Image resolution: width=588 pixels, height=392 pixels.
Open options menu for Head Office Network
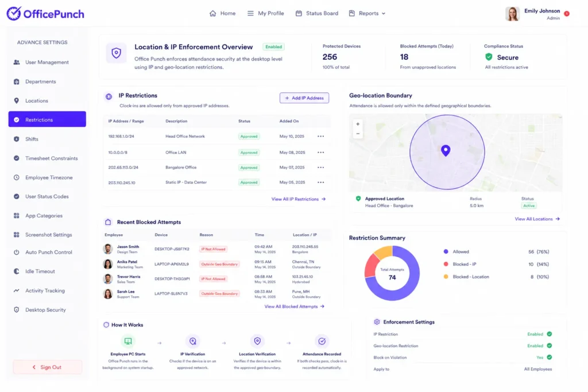tap(320, 137)
